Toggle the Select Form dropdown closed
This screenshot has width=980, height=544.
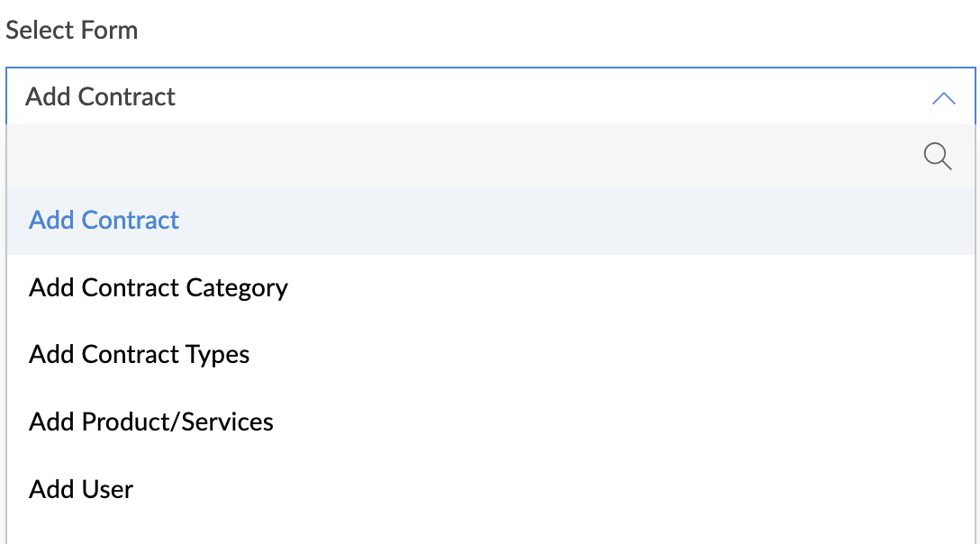944,98
